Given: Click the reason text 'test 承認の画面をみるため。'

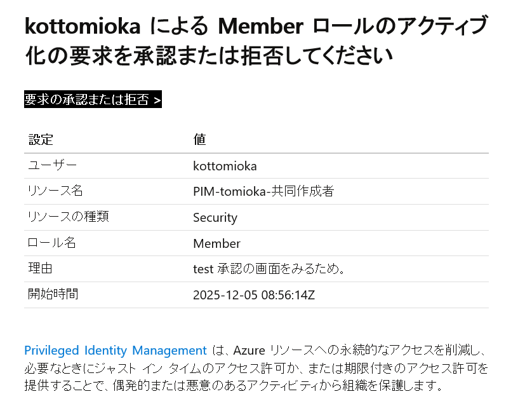Looking at the screenshot, I should coord(269,269).
